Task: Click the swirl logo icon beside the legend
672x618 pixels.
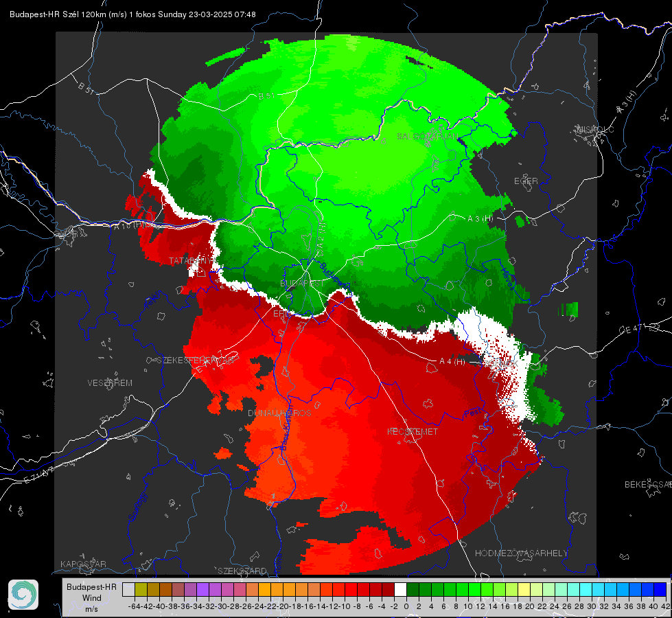Action: tap(23, 595)
